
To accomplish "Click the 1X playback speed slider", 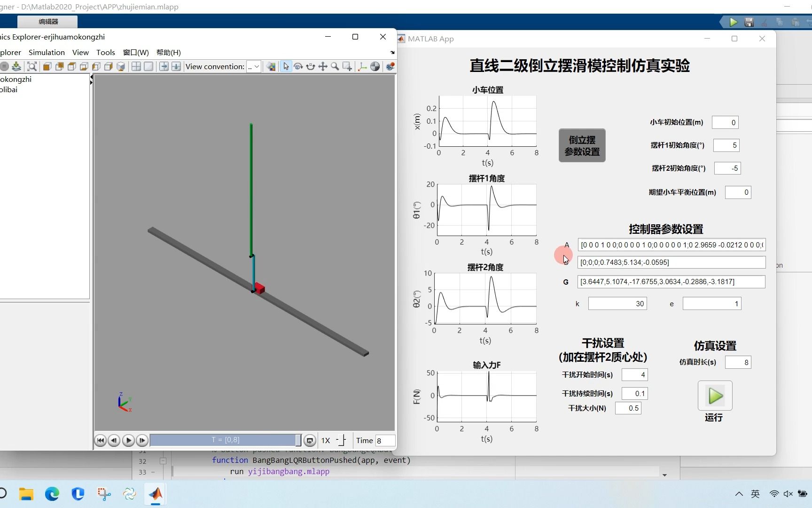I will [x=341, y=440].
